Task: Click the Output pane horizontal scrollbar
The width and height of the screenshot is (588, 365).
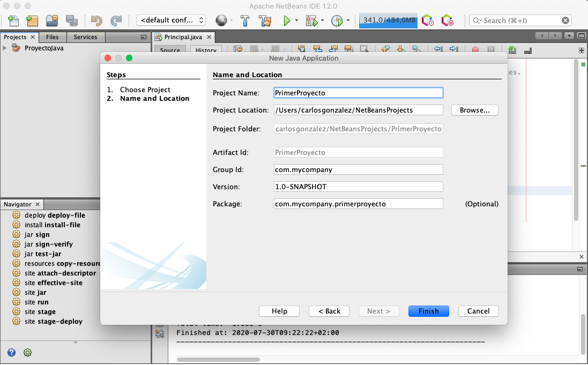Action: [218, 360]
